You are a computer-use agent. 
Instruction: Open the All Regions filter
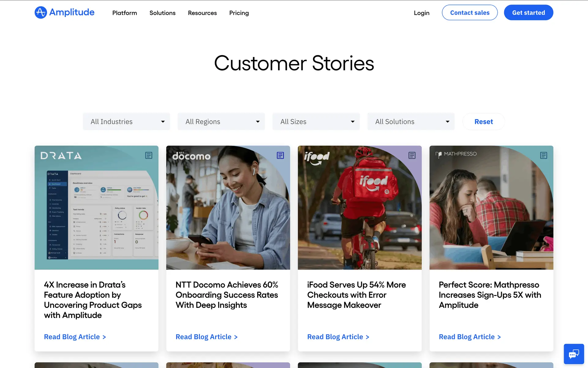(221, 122)
